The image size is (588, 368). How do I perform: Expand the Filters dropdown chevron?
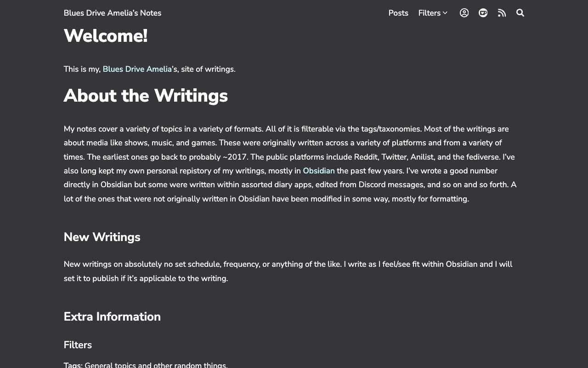(445, 13)
